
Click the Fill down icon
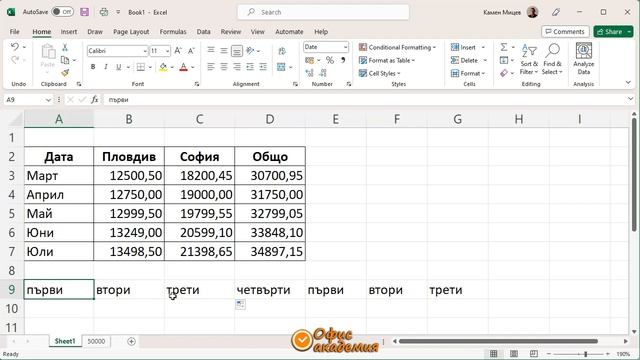[504, 60]
